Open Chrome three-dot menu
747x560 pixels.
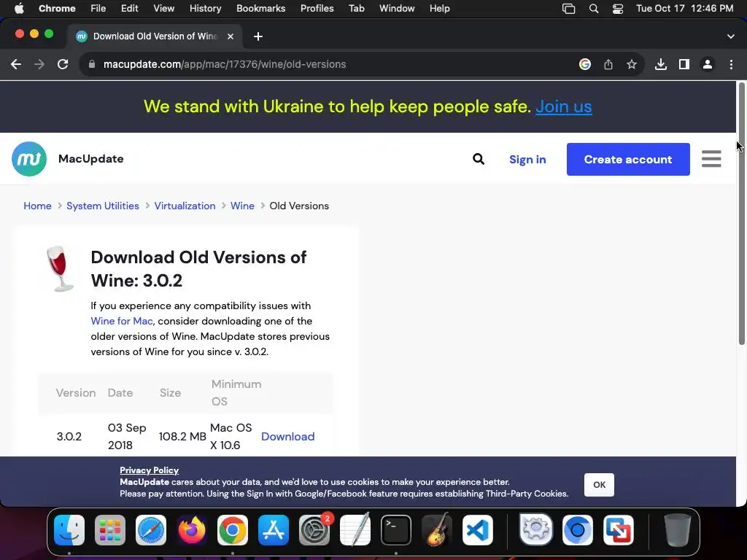coord(731,64)
